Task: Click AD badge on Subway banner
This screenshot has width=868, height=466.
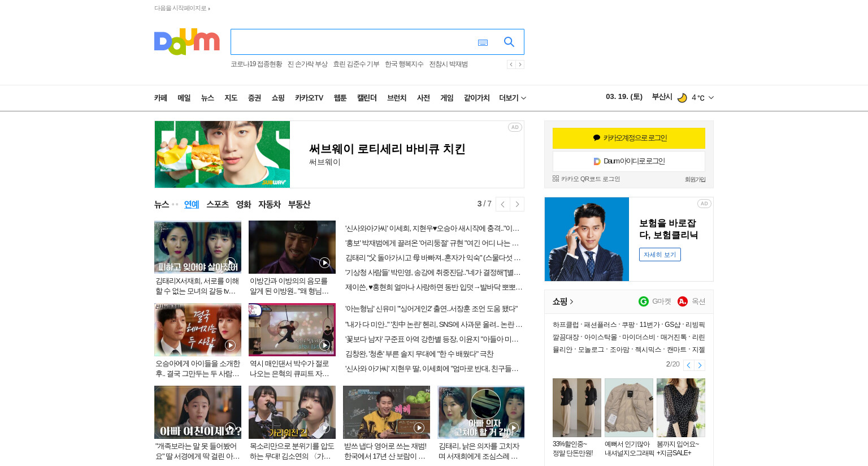Action: coord(515,127)
